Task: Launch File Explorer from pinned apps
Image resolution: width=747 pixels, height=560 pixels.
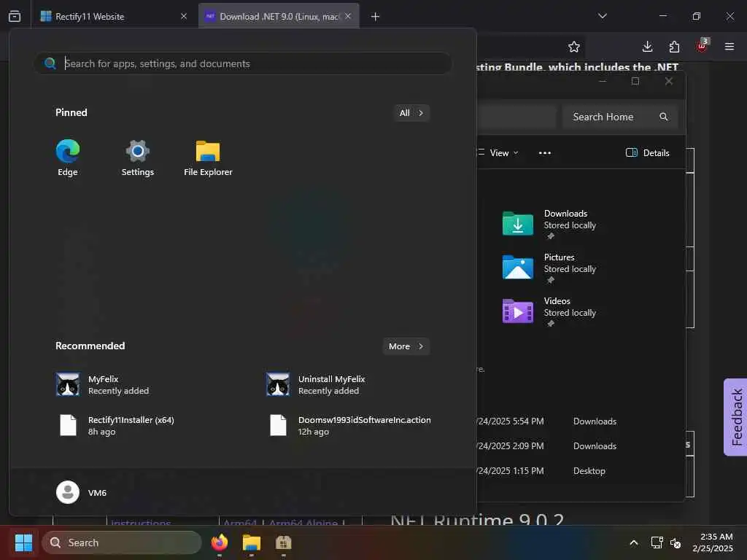Action: pyautogui.click(x=208, y=157)
